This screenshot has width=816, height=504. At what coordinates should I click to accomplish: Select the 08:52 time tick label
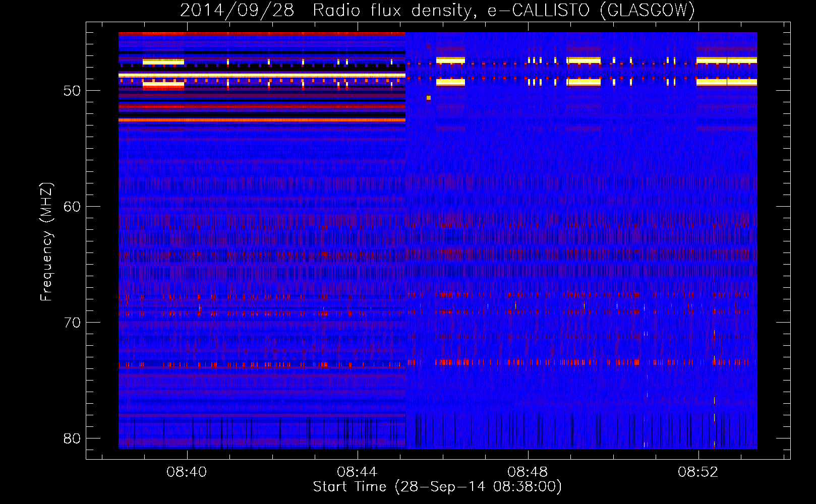click(x=698, y=472)
